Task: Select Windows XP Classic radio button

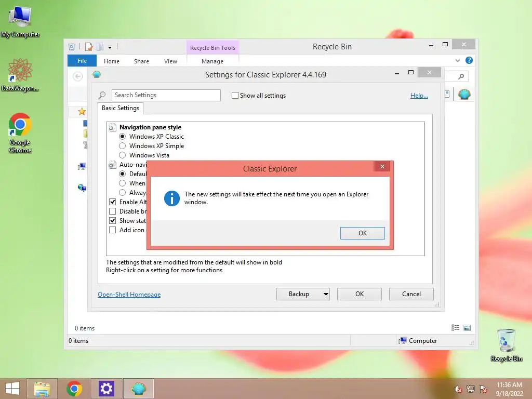Action: coord(122,137)
